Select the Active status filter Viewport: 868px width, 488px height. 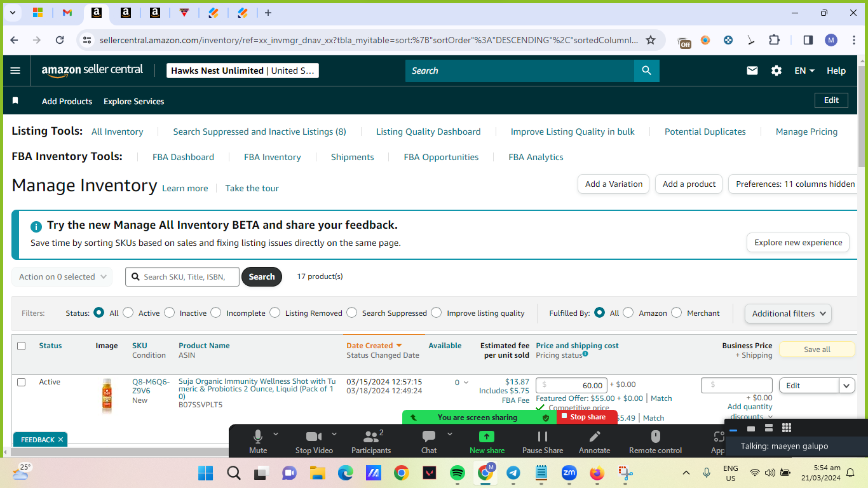128,313
